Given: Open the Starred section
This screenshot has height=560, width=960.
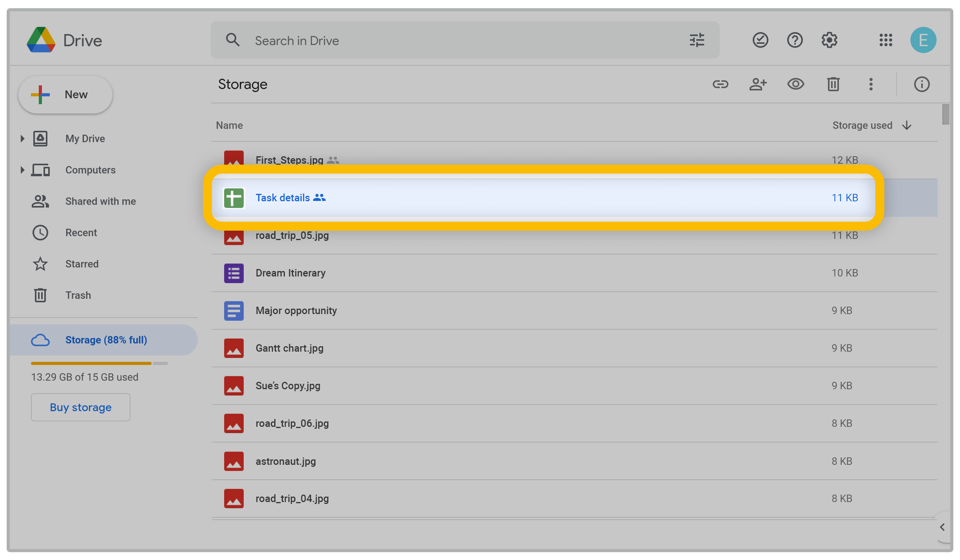Looking at the screenshot, I should point(82,264).
